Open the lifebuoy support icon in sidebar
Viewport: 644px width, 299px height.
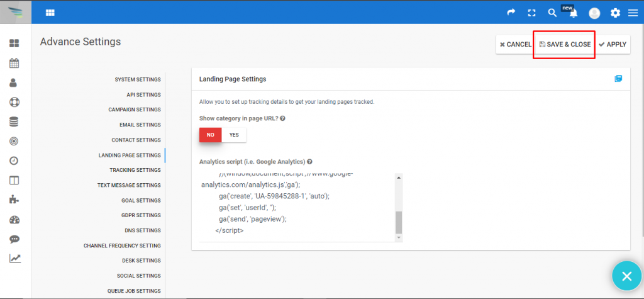tap(14, 102)
